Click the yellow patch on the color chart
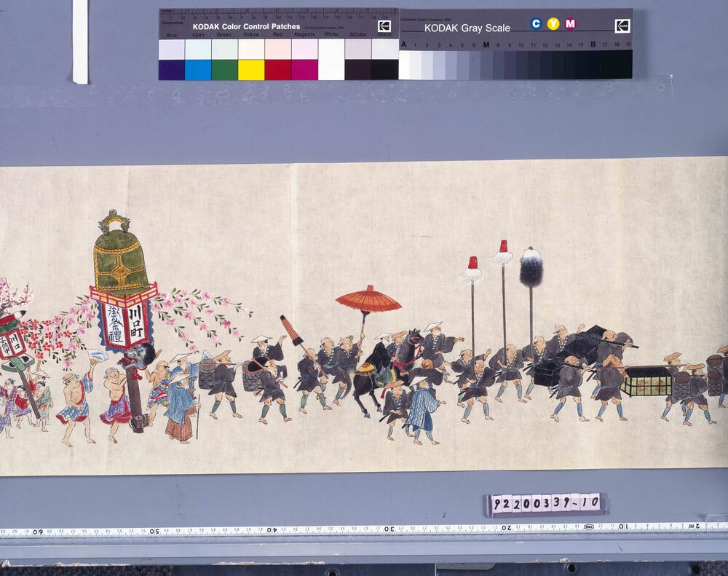 [x=251, y=70]
